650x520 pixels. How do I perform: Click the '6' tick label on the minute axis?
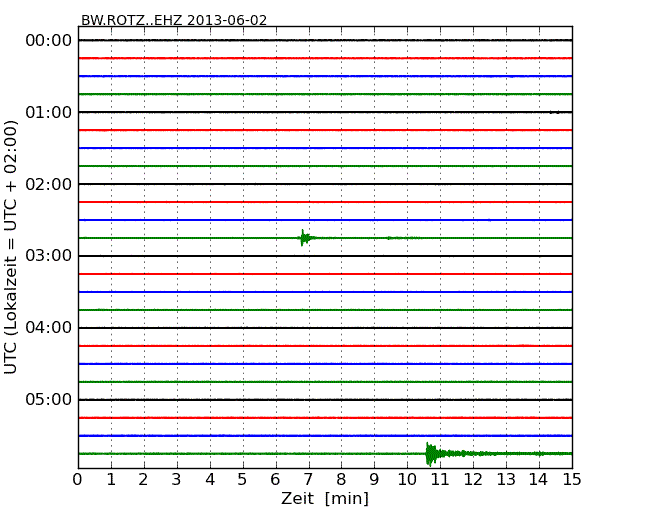(x=275, y=479)
